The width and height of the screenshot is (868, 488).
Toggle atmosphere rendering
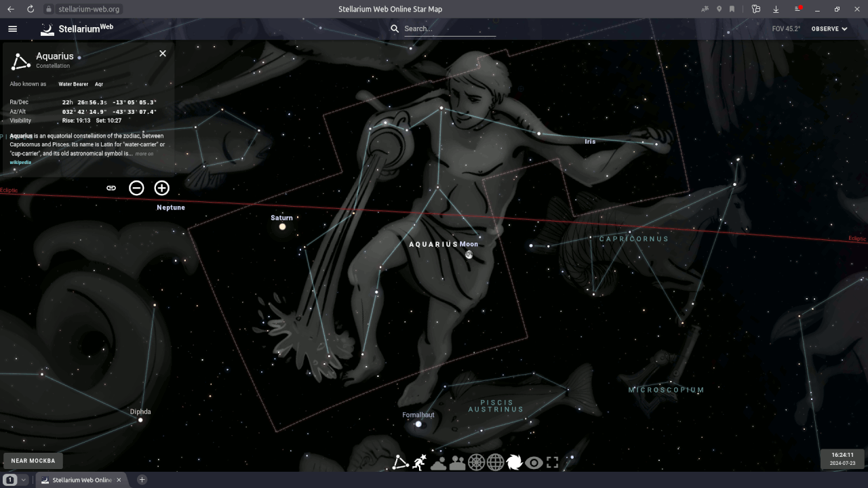(439, 463)
